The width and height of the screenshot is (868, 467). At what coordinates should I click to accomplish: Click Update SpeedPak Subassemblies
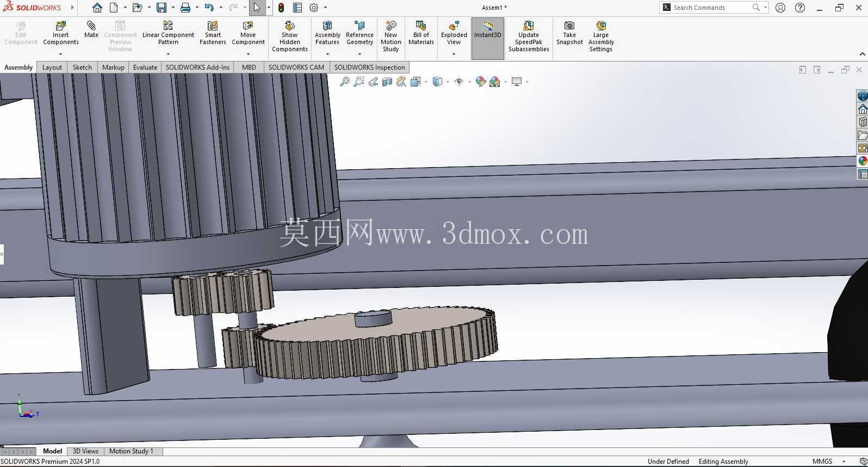coord(529,36)
